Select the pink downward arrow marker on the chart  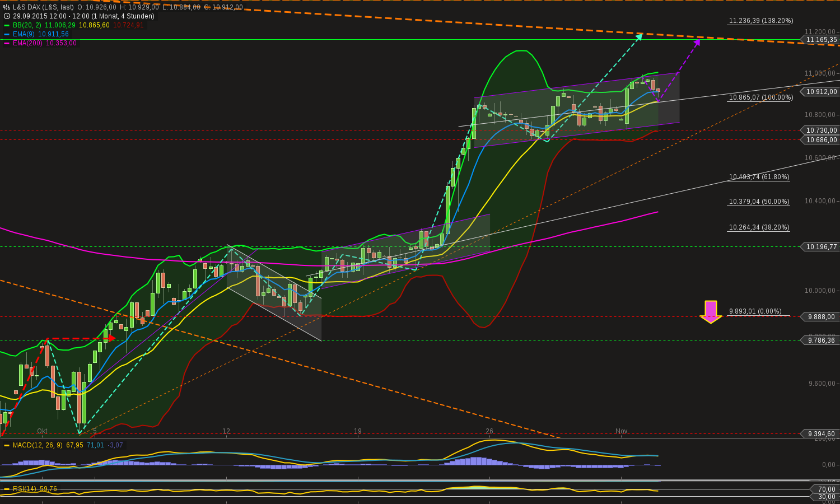coord(711,312)
